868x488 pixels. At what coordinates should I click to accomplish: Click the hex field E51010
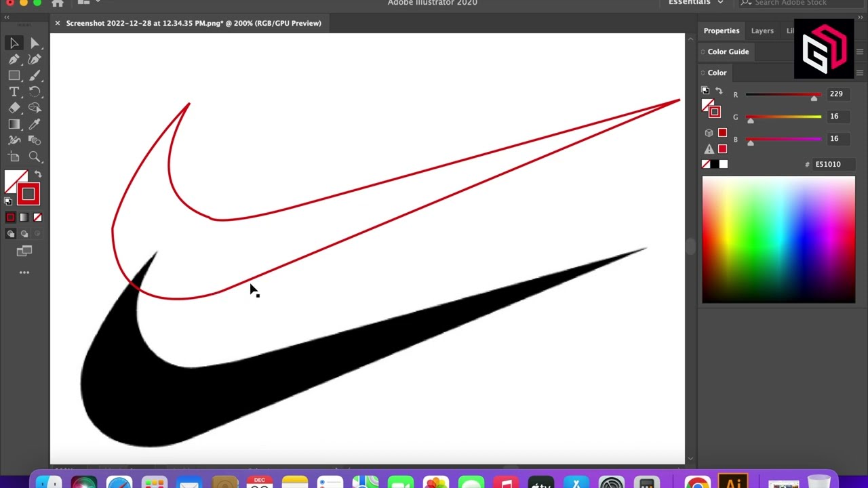pyautogui.click(x=834, y=164)
